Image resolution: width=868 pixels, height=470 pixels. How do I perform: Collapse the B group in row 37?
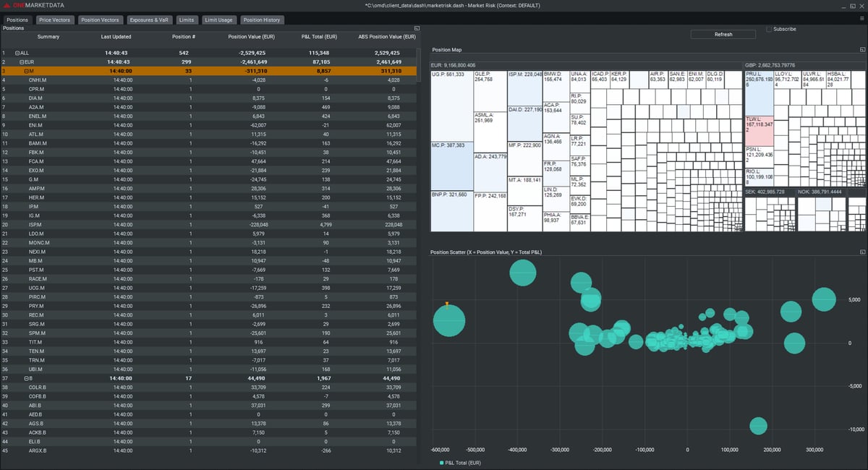[26, 378]
